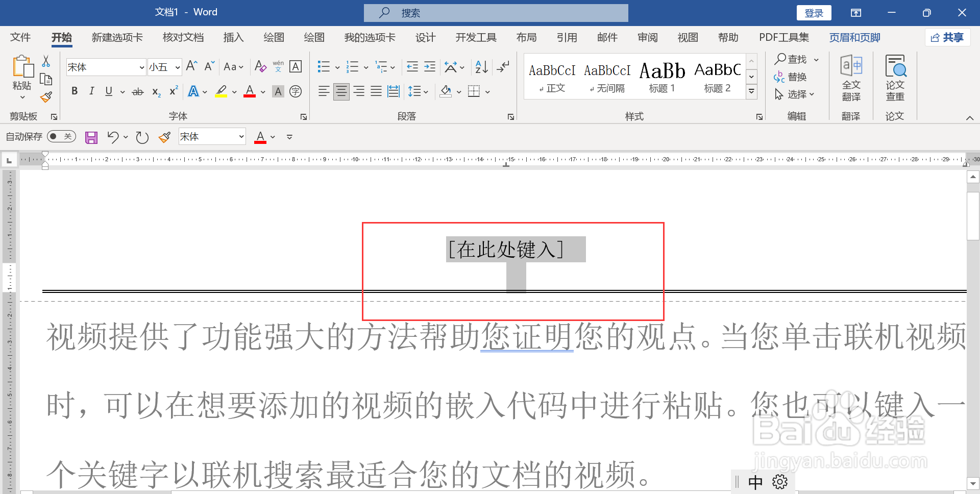Insert enclosed character icon
Viewport: 980px width, 494px height.
click(296, 92)
